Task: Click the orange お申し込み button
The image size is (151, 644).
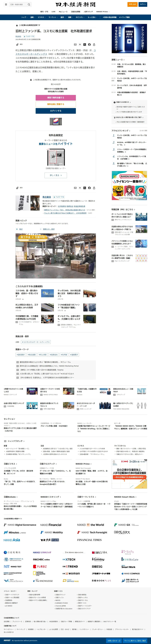Action: tap(132, 4)
